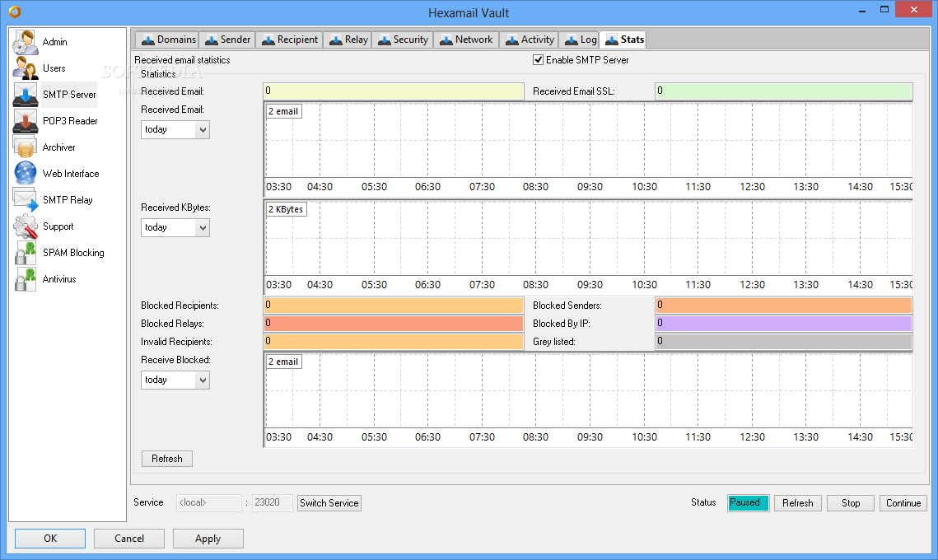Click the grey Grey listed count bar

[784, 342]
